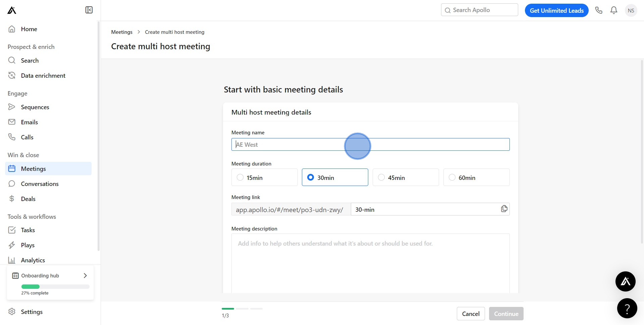Open Sequences in the sidebar
This screenshot has width=644, height=325.
48,107
